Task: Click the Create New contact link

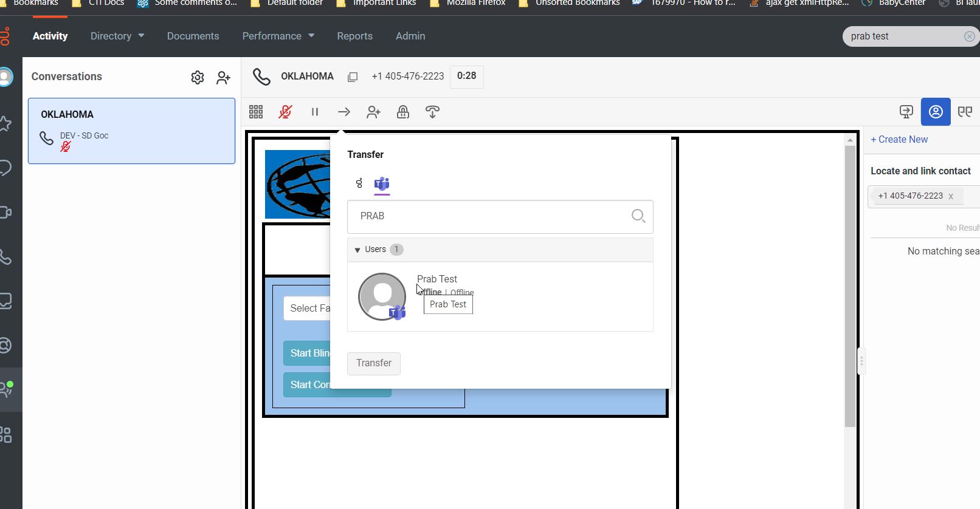Action: tap(899, 139)
